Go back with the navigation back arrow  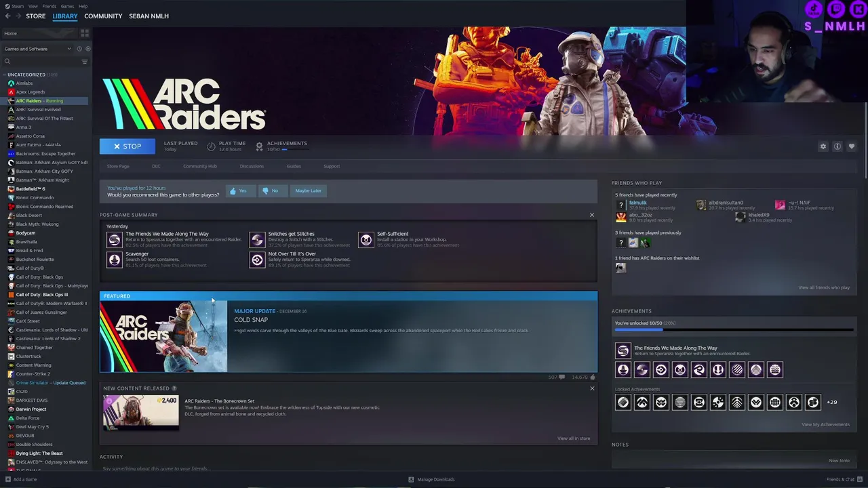(9, 16)
